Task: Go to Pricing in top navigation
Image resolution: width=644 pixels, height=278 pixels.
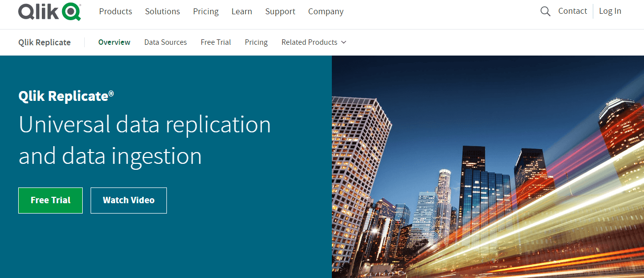Action: click(x=206, y=11)
